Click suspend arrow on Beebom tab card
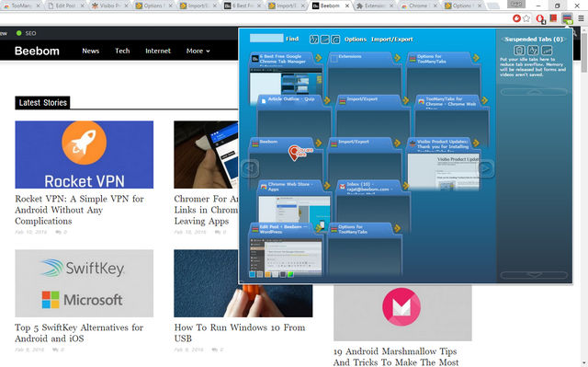 (x=319, y=143)
